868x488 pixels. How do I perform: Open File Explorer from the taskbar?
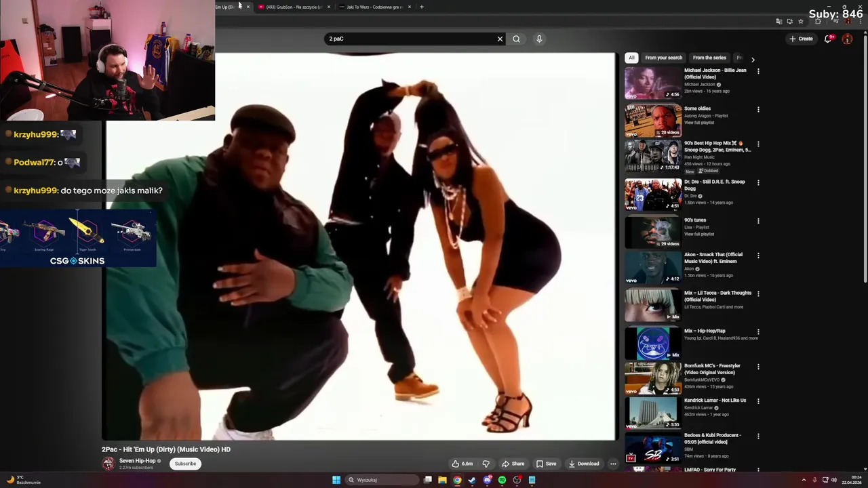click(442, 480)
